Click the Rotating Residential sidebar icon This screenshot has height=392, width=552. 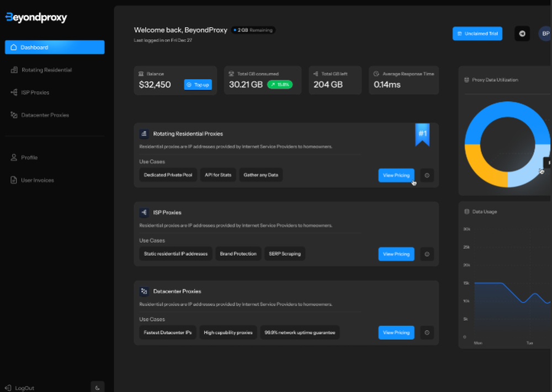[x=13, y=70]
